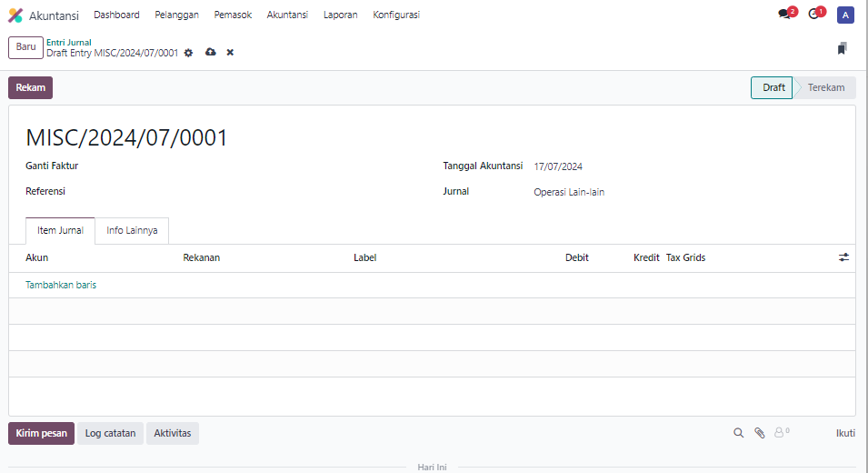This screenshot has width=868, height=473.
Task: Search chatter messages with magnifier icon
Action: point(739,433)
